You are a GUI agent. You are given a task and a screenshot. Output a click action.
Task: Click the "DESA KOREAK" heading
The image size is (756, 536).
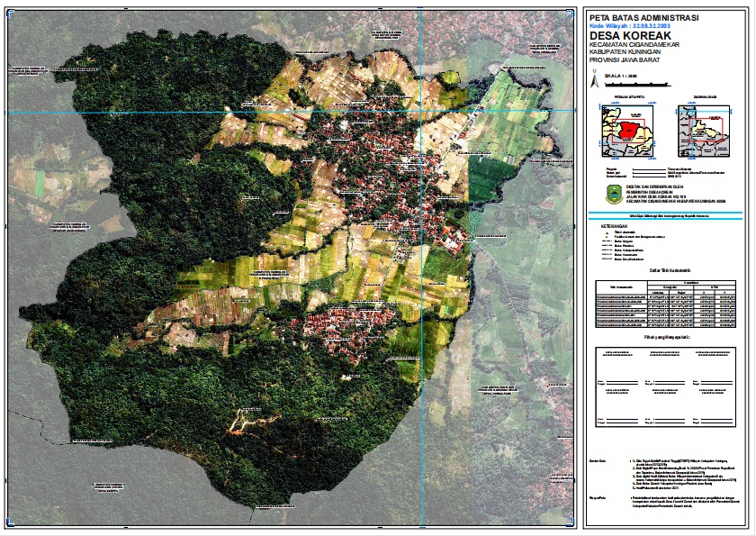point(630,36)
